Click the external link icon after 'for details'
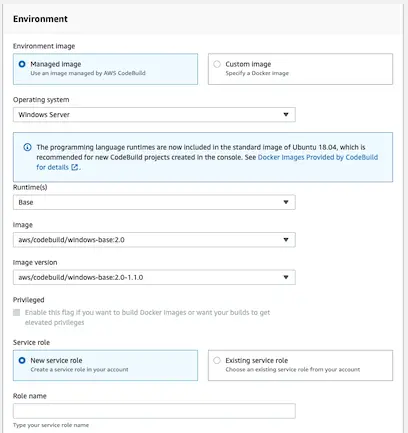Screen dimensions: 408x433 pos(75,167)
